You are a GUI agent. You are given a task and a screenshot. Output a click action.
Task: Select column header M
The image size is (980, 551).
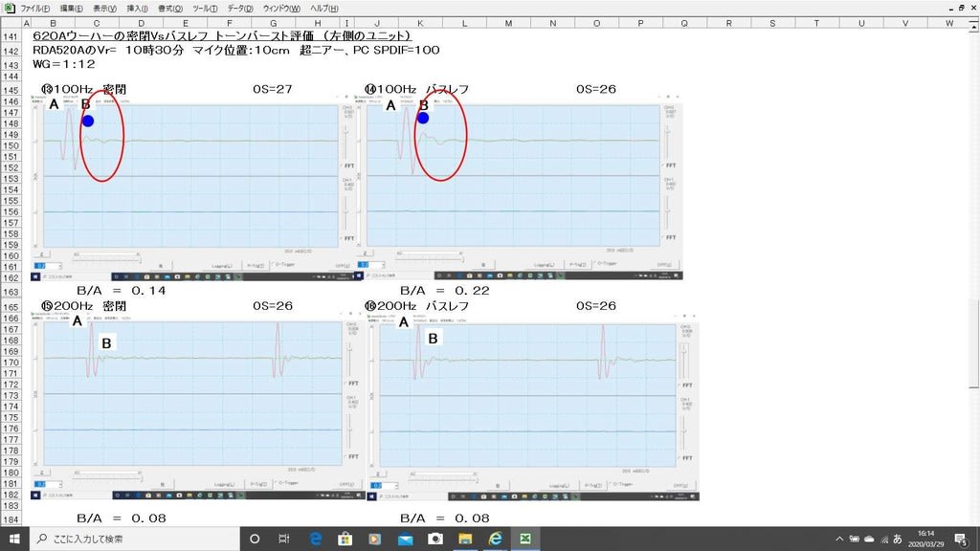(508, 23)
